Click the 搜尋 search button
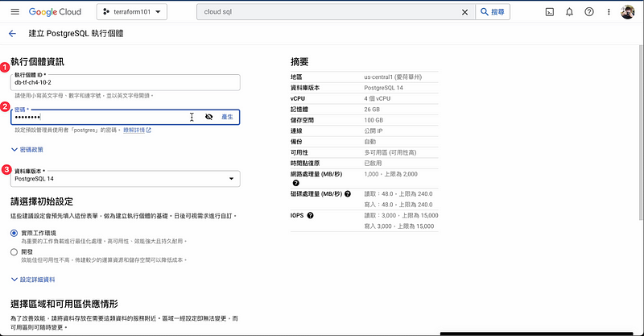The image size is (644, 336). (x=493, y=12)
